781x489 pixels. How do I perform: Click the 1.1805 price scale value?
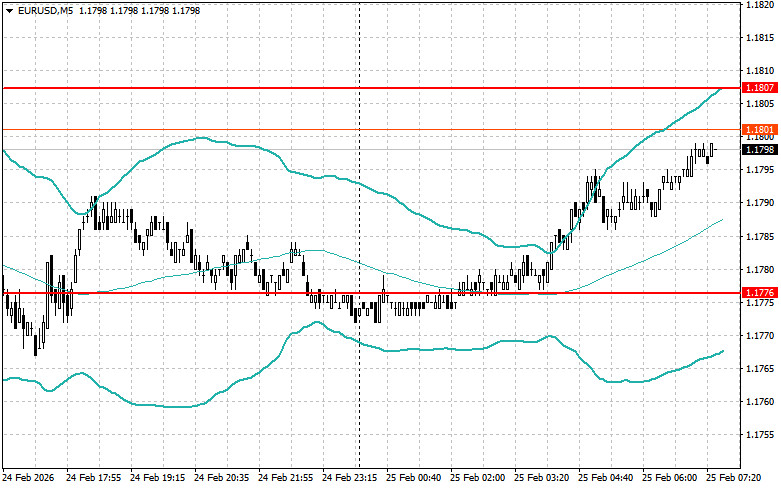(x=760, y=104)
